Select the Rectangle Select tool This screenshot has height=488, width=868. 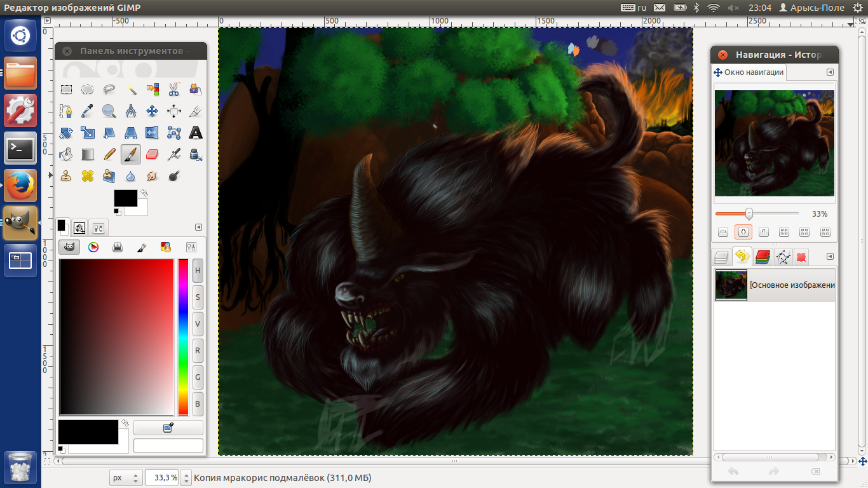66,90
